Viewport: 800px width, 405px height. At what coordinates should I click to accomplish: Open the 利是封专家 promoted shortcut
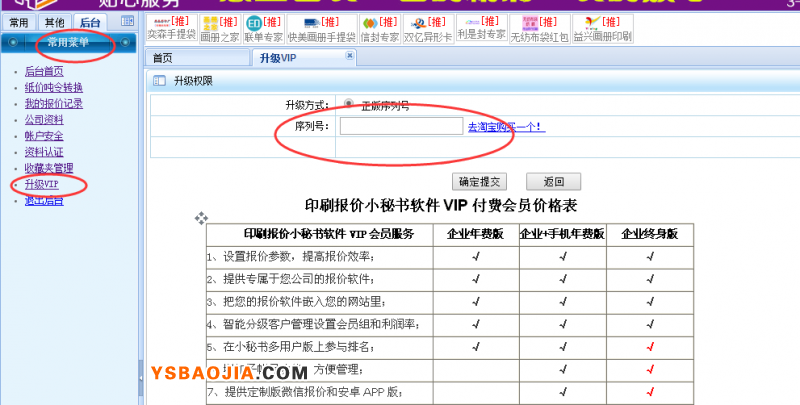pyautogui.click(x=482, y=29)
